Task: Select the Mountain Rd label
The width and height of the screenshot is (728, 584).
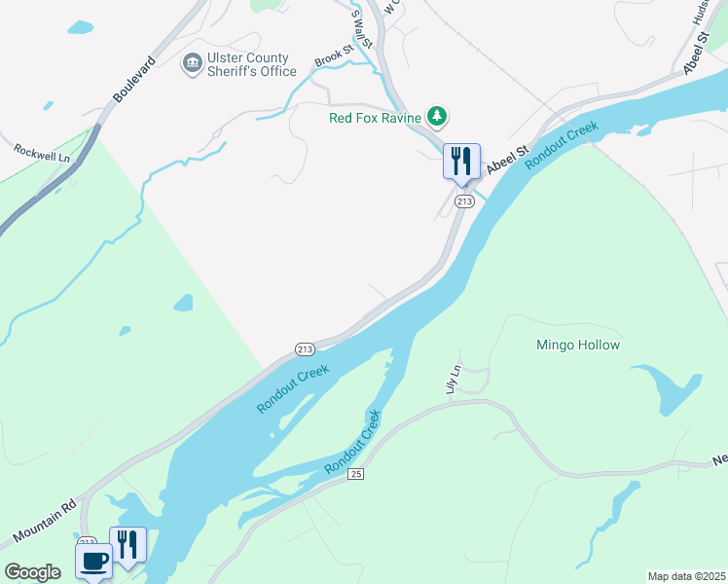Action: pyautogui.click(x=45, y=521)
